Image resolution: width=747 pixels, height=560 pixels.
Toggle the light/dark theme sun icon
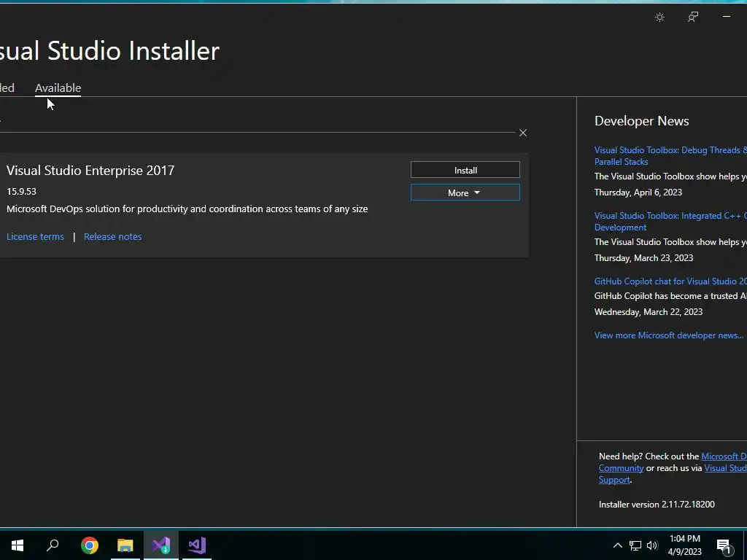click(659, 17)
